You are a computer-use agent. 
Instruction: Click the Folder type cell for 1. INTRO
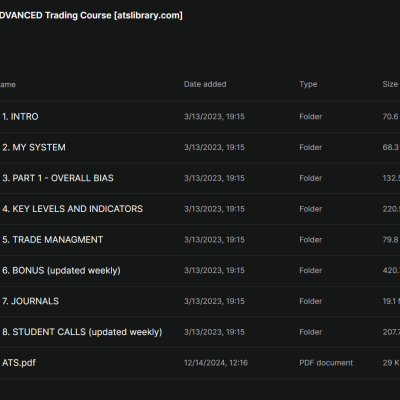coord(311,117)
